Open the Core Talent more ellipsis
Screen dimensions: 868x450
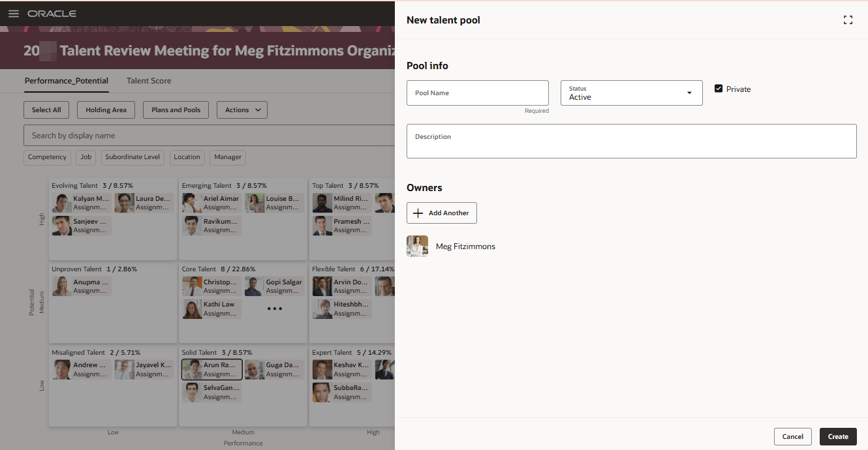[275, 308]
